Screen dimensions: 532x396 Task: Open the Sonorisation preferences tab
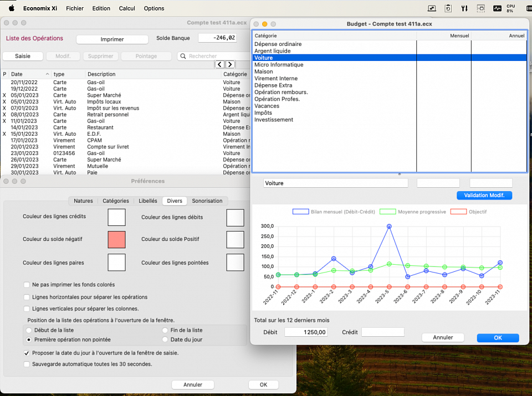tap(207, 201)
